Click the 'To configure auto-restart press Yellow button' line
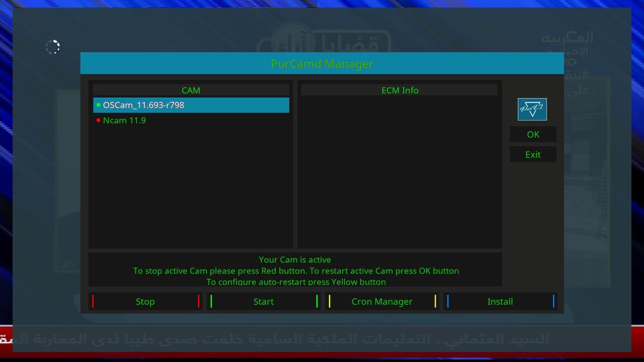644x362 pixels. click(296, 282)
